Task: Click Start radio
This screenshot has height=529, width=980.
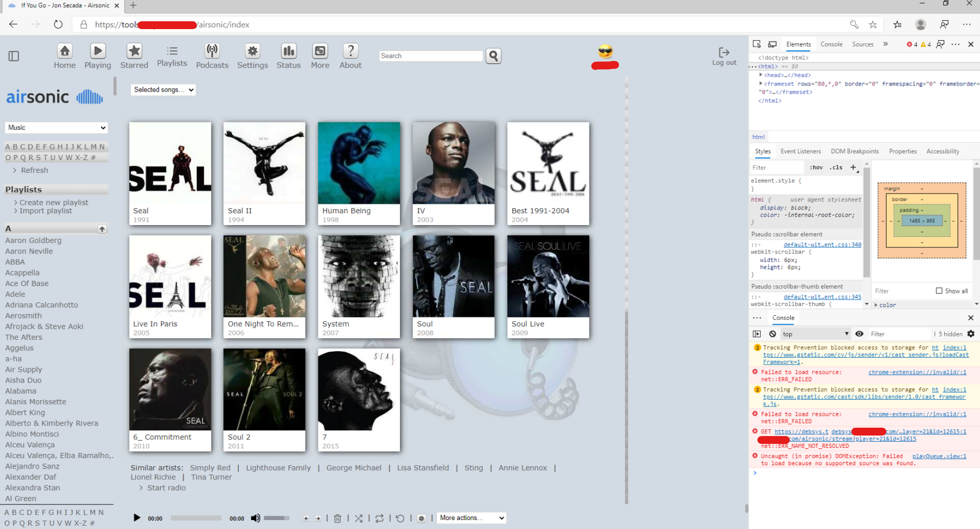Action: (166, 488)
